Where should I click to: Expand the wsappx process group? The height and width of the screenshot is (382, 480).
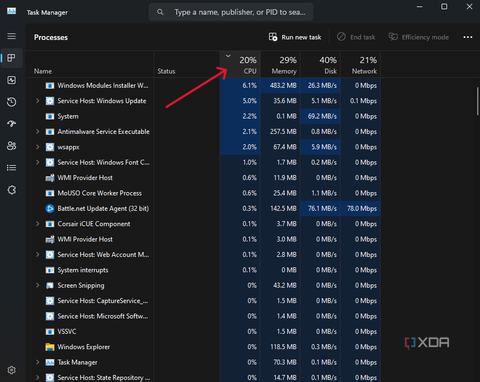point(37,147)
